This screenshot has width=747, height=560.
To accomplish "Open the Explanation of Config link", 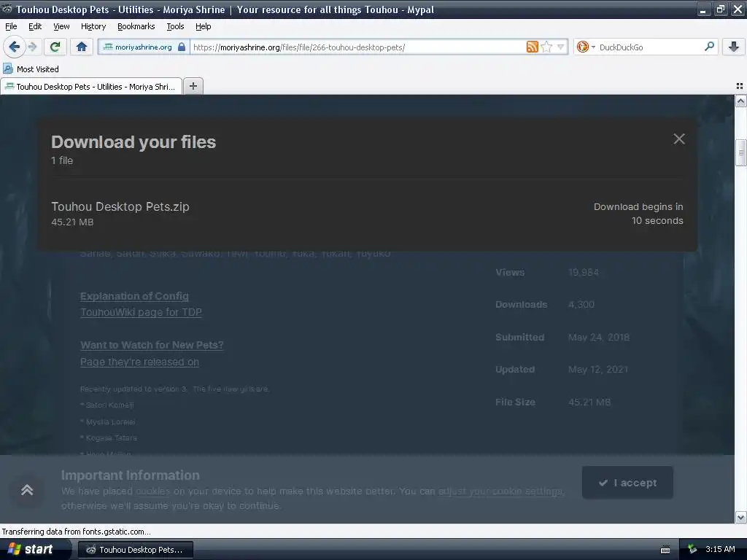I will [134, 296].
